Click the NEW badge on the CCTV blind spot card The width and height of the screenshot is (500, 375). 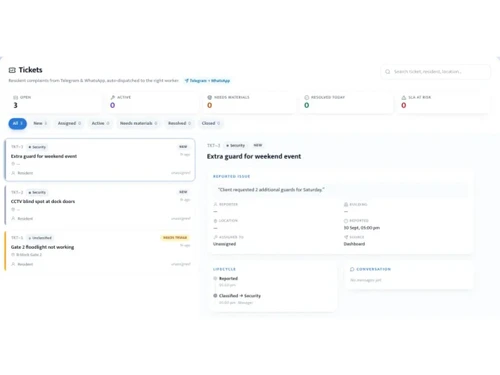click(x=183, y=192)
